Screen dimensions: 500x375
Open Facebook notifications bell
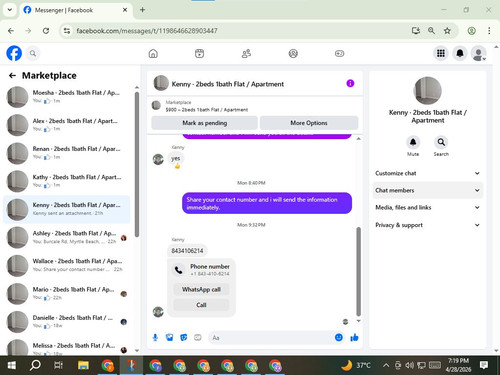click(x=460, y=53)
